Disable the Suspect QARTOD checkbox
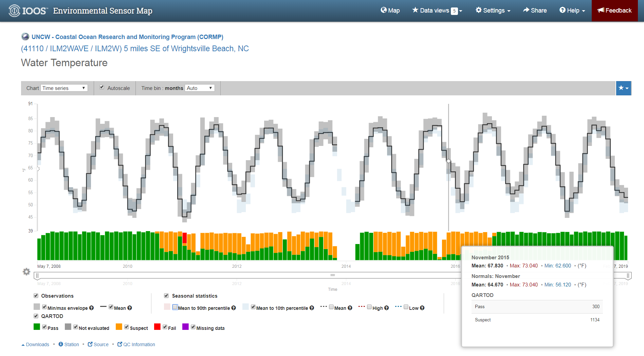This screenshot has height=356, width=644. [x=127, y=327]
